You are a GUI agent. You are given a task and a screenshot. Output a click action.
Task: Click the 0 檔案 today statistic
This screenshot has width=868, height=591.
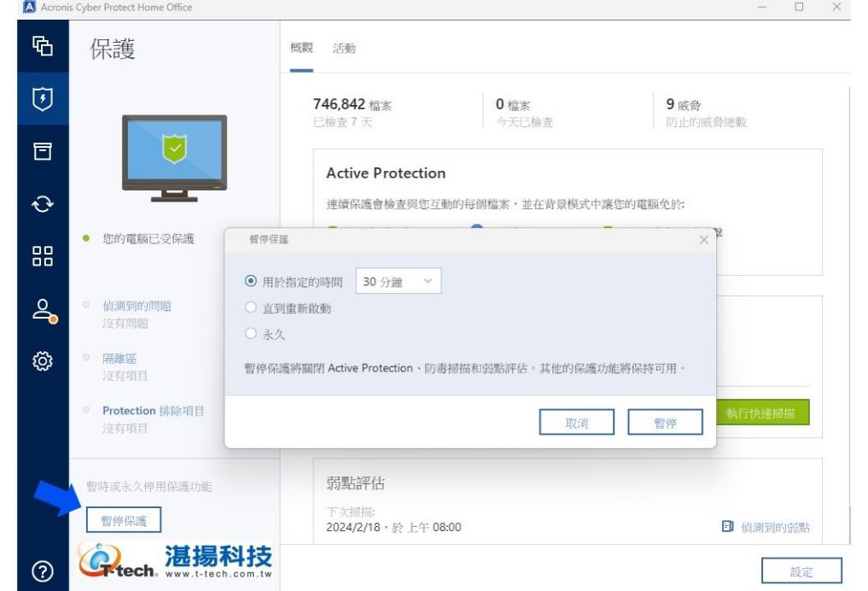[x=513, y=105]
